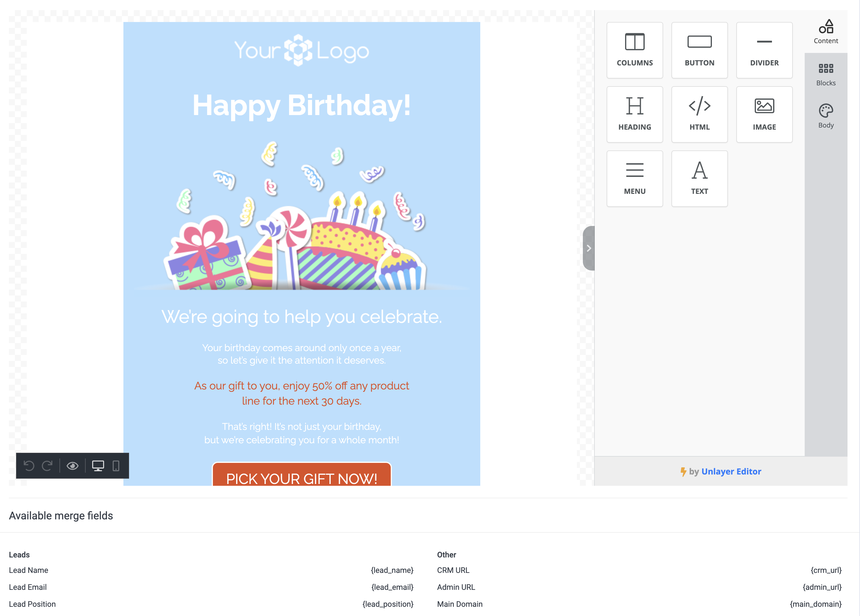The image size is (860, 616).
Task: Select the Image content block
Action: coord(764,114)
